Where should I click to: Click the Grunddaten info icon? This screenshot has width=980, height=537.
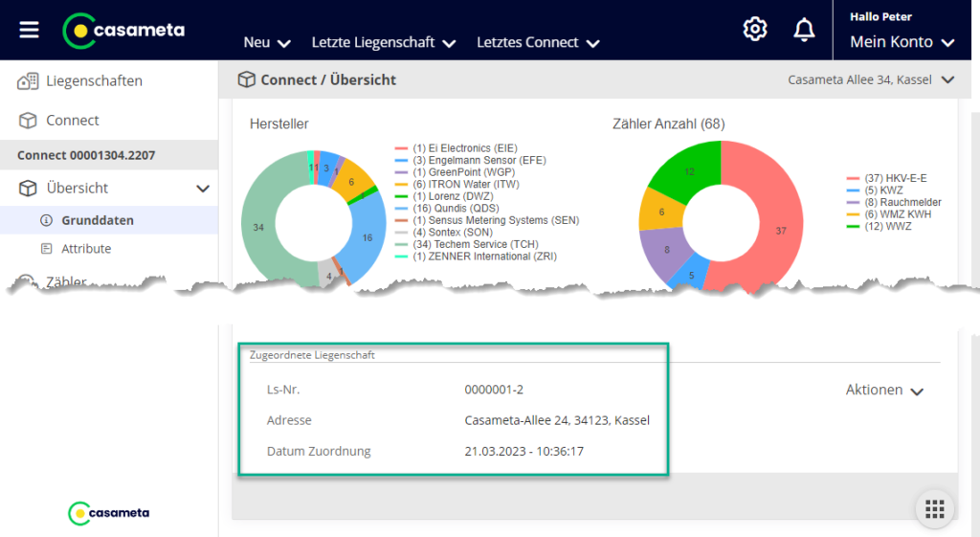[x=46, y=220]
